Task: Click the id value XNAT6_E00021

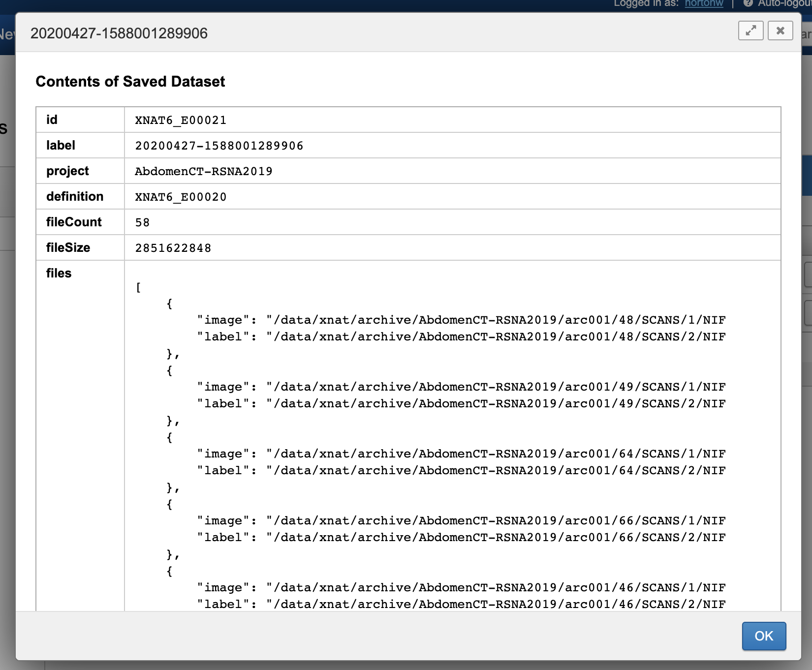Action: 181,120
